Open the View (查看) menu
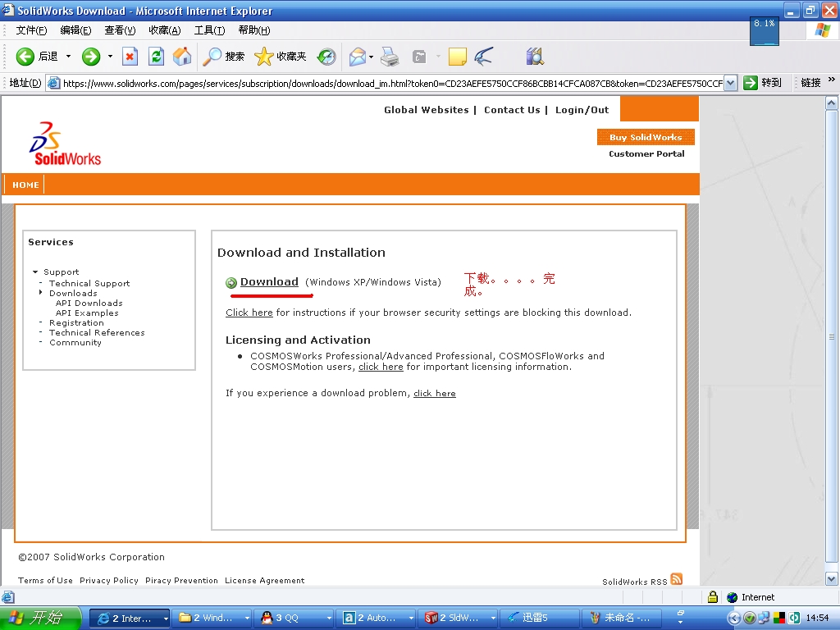Screen dimensions: 840x630 pos(120,30)
